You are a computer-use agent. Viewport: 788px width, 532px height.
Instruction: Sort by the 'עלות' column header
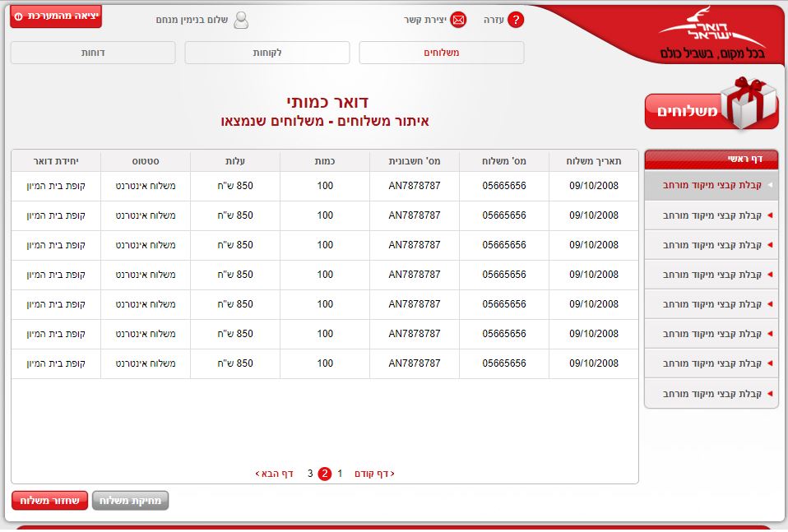[235, 161]
